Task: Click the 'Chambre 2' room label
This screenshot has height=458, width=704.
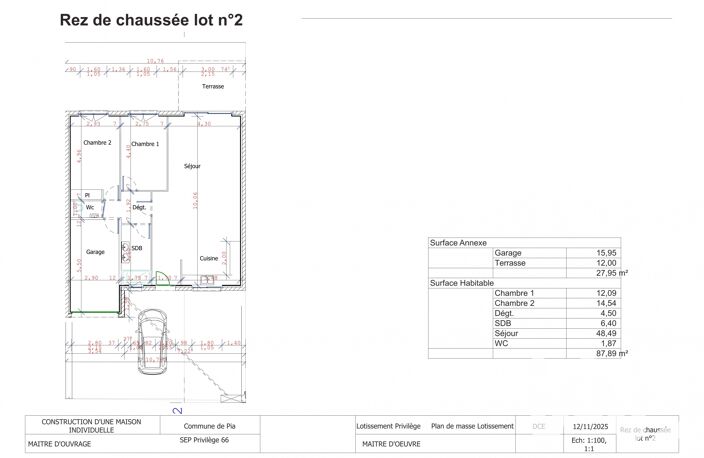Action: [97, 142]
